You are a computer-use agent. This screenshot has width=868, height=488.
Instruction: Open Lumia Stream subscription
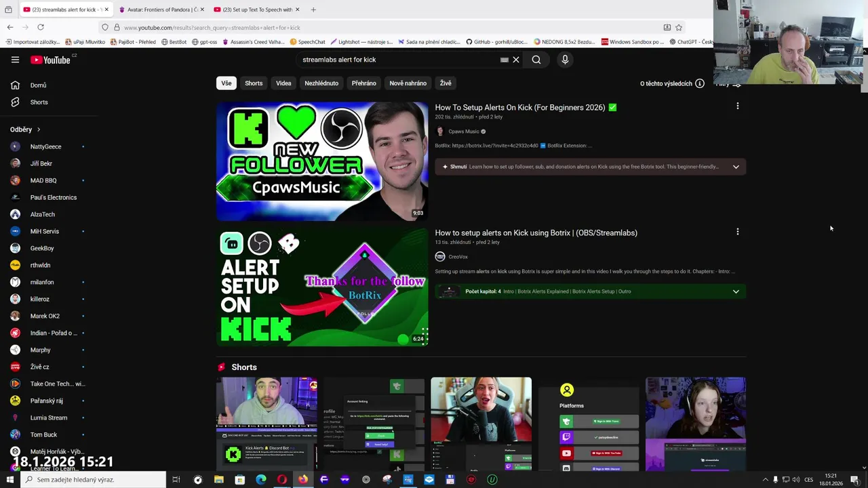click(49, 418)
